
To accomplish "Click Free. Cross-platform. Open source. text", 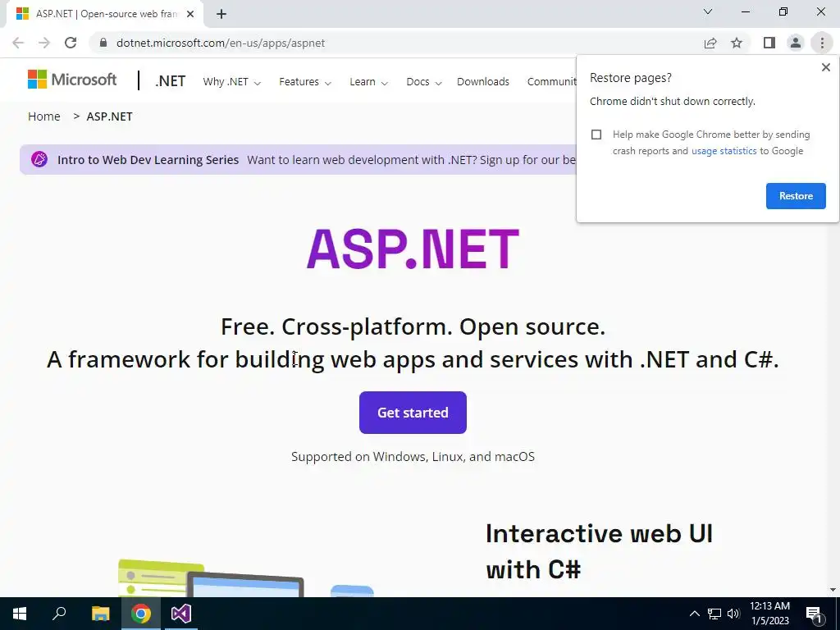I will click(x=413, y=326).
